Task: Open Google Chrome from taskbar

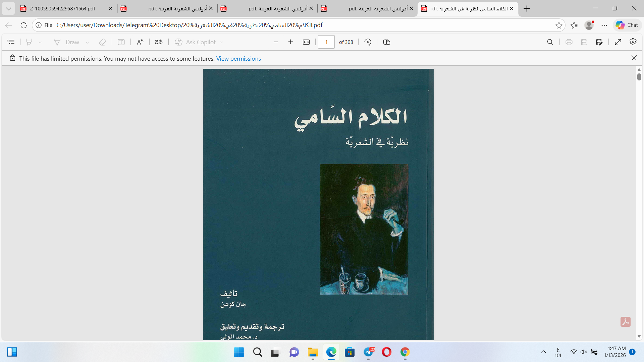Action: click(x=405, y=352)
